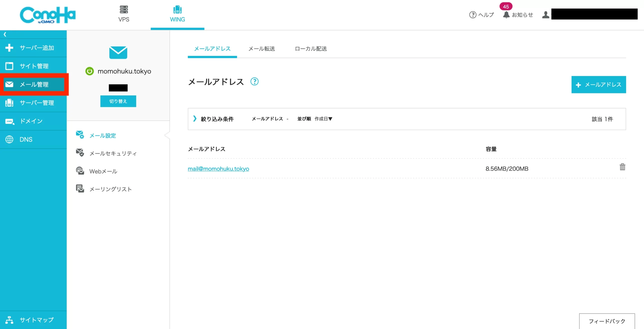This screenshot has height=329, width=644.
Task: Click the help question mark beside メールアドレス heading
Action: click(254, 81)
